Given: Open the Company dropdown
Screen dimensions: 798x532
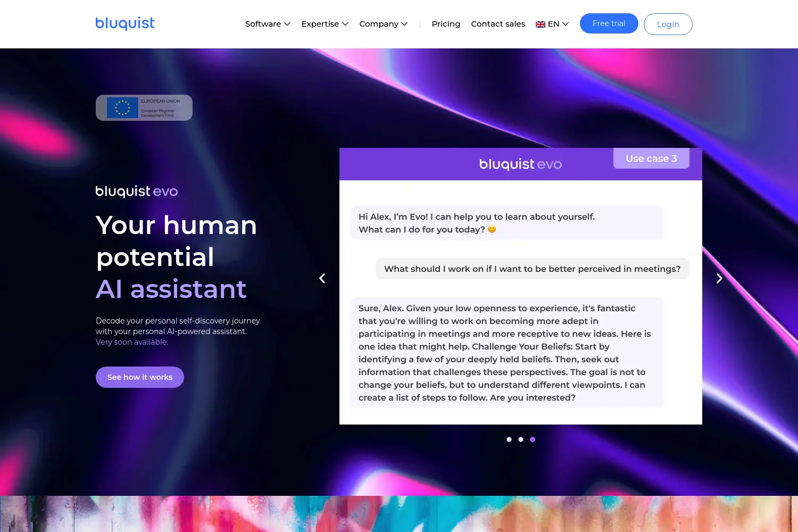Looking at the screenshot, I should [383, 24].
